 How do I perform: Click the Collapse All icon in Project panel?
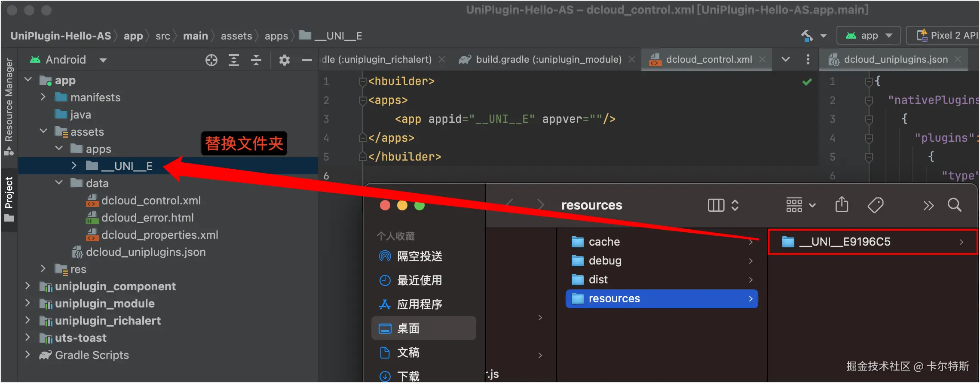click(256, 60)
